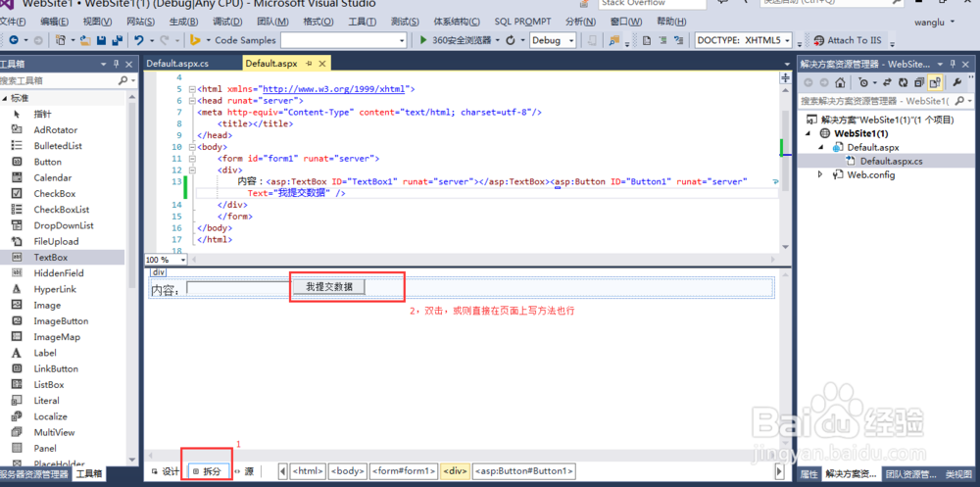The width and height of the screenshot is (980, 487).
Task: Select ImageButton control in Toolbox
Action: coord(63,320)
